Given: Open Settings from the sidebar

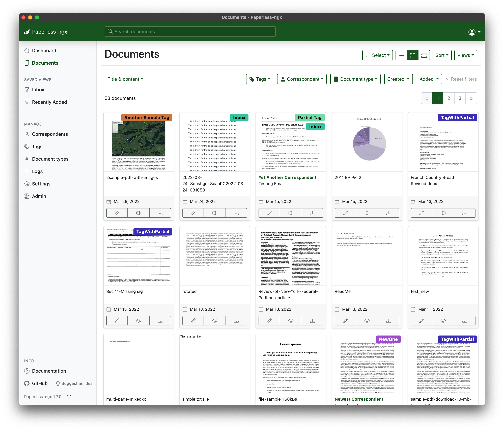Looking at the screenshot, I should [41, 184].
